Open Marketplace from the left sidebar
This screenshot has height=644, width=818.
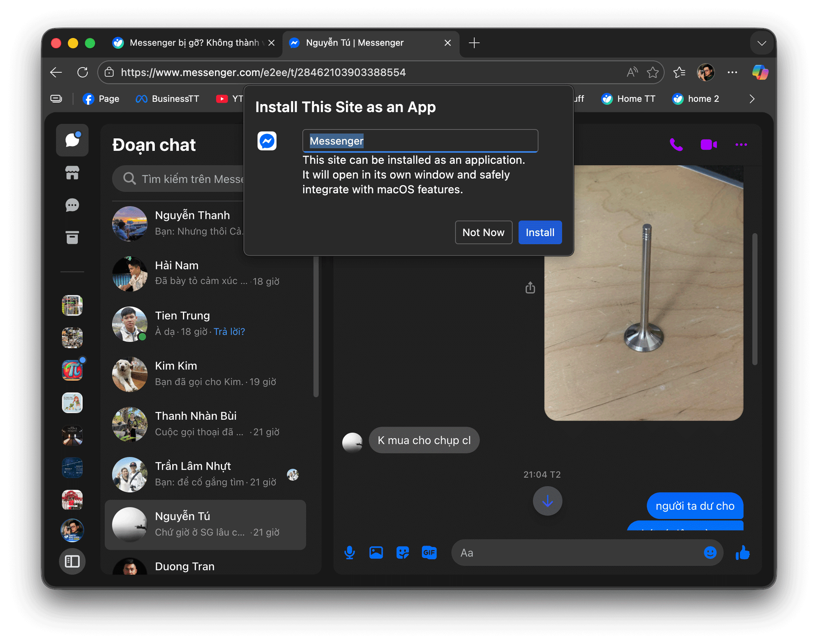click(x=72, y=173)
